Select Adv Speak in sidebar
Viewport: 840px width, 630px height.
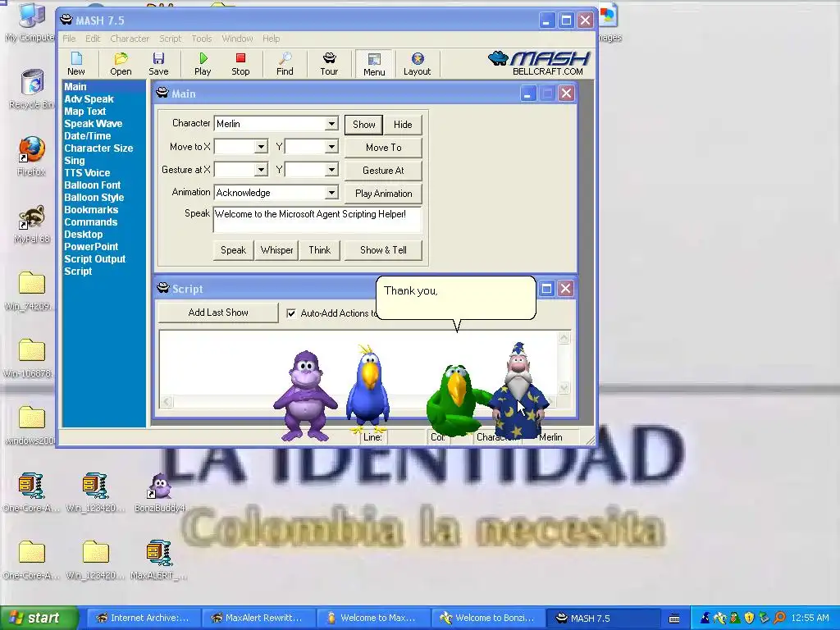pyautogui.click(x=89, y=99)
